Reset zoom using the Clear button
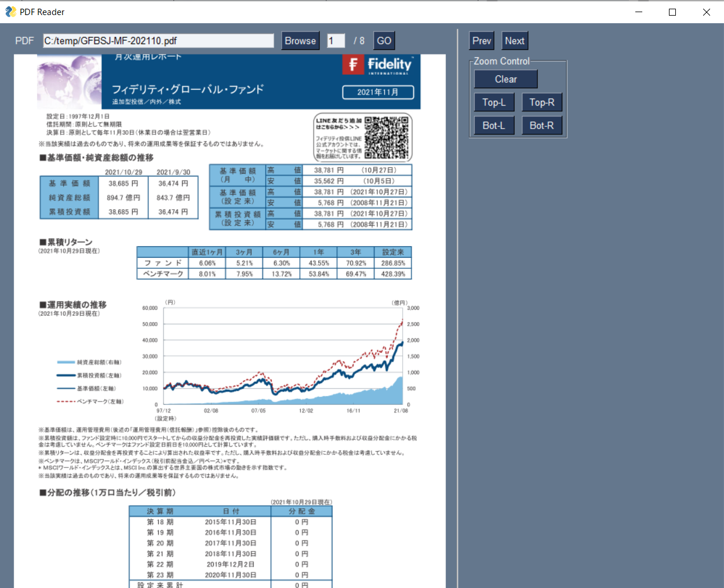Screen dimensions: 724x588 [x=506, y=79]
